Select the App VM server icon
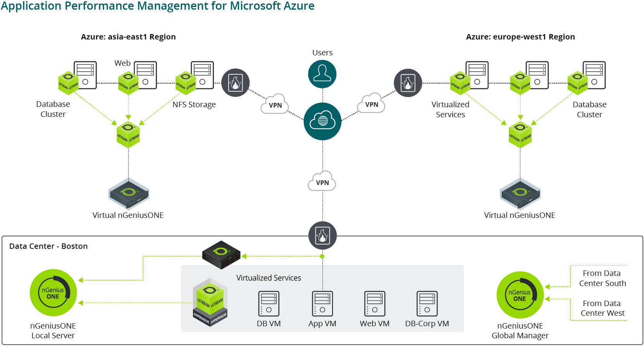The height and width of the screenshot is (363, 644). [322, 304]
